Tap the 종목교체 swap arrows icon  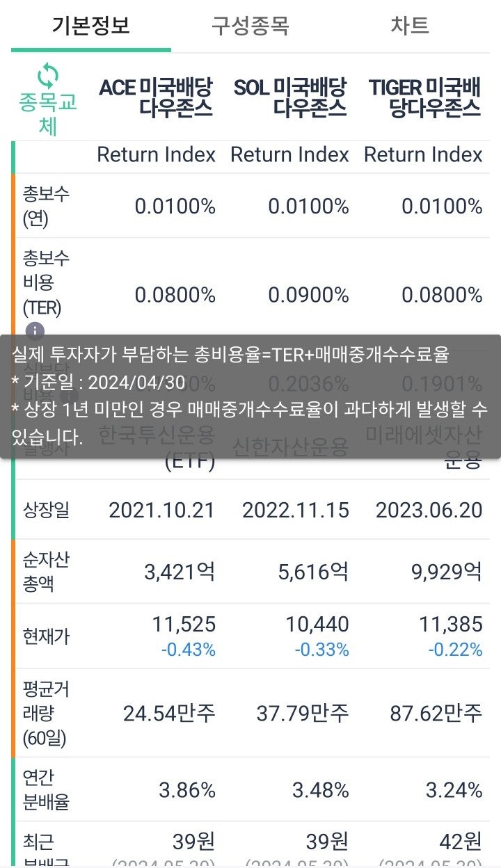point(47,75)
